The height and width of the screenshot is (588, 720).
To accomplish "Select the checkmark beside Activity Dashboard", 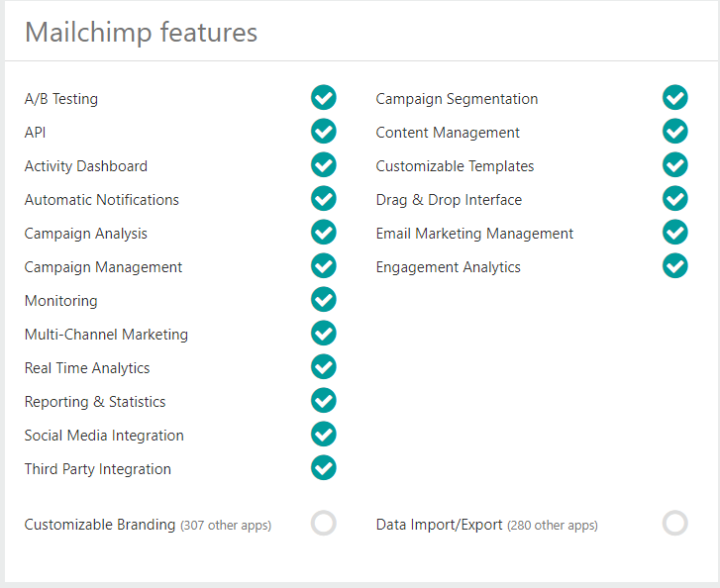I will click(324, 164).
